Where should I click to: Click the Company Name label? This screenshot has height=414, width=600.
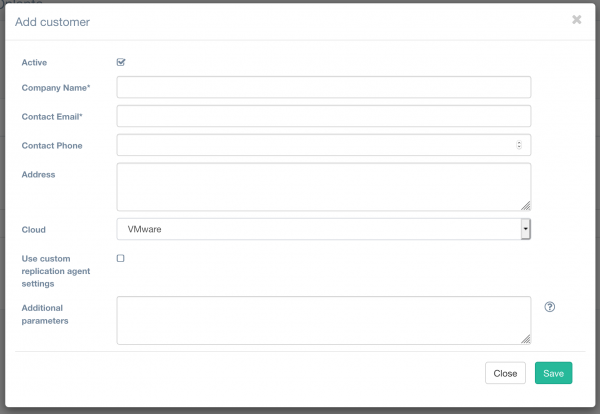pos(56,88)
